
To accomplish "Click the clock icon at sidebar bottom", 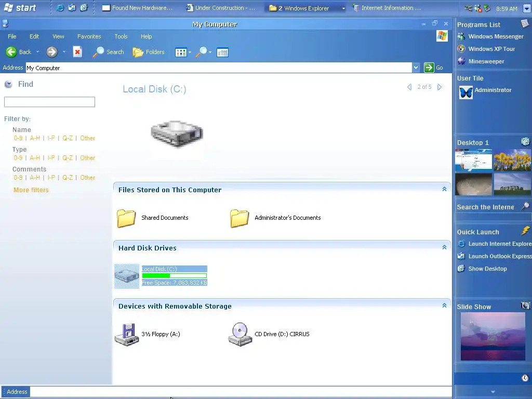I will click(x=525, y=378).
